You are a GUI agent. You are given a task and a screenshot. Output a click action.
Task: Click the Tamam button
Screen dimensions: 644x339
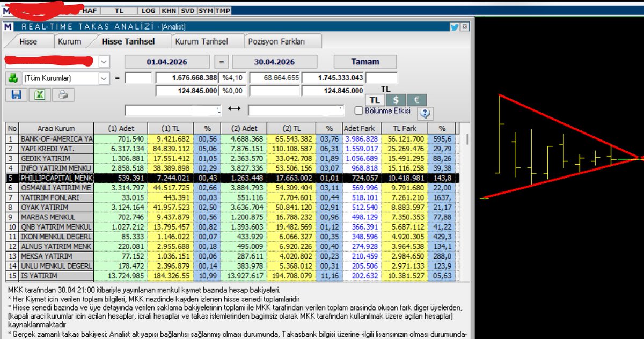365,62
